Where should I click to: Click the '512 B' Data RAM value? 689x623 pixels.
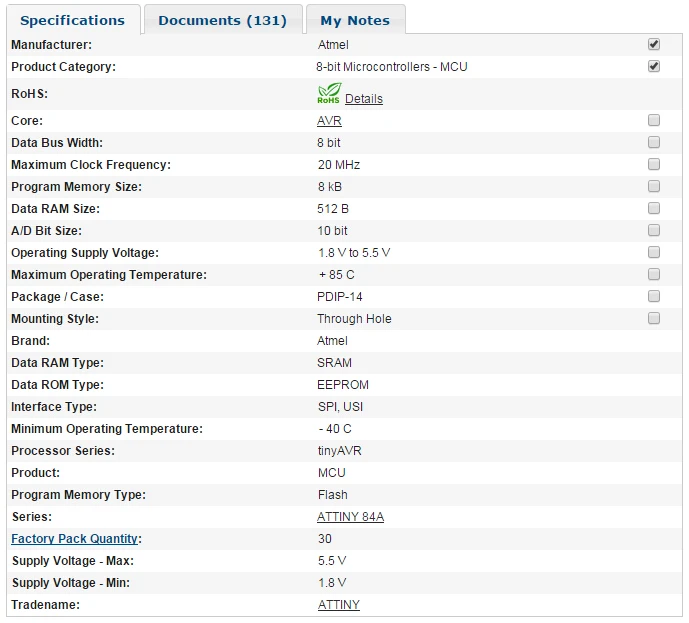(333, 209)
